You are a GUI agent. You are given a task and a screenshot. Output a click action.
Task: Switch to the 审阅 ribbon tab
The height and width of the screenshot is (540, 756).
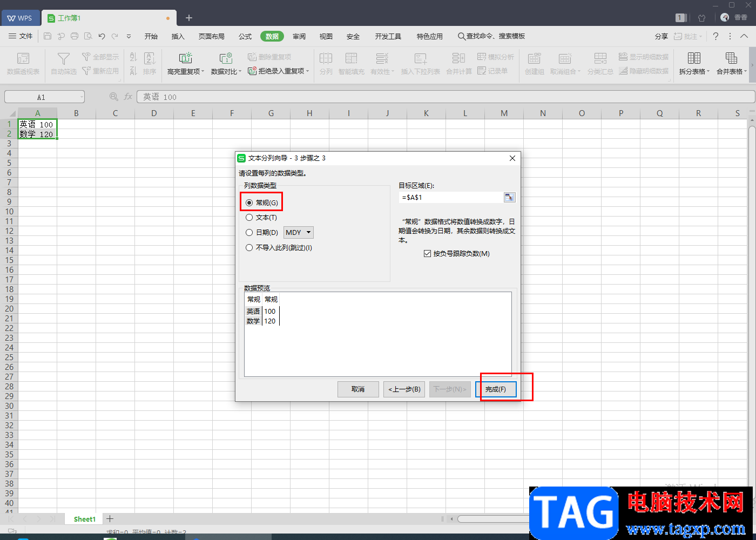tap(299, 36)
